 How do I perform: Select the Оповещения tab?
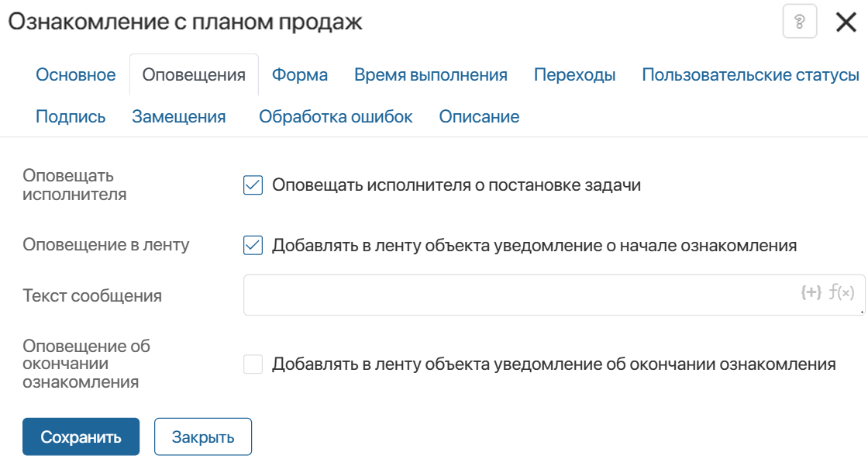pos(194,75)
